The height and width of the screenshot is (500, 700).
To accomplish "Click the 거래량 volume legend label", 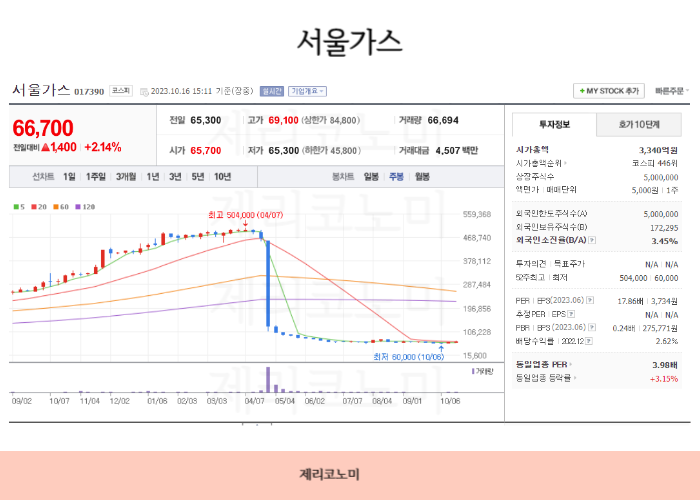I will coord(483,371).
